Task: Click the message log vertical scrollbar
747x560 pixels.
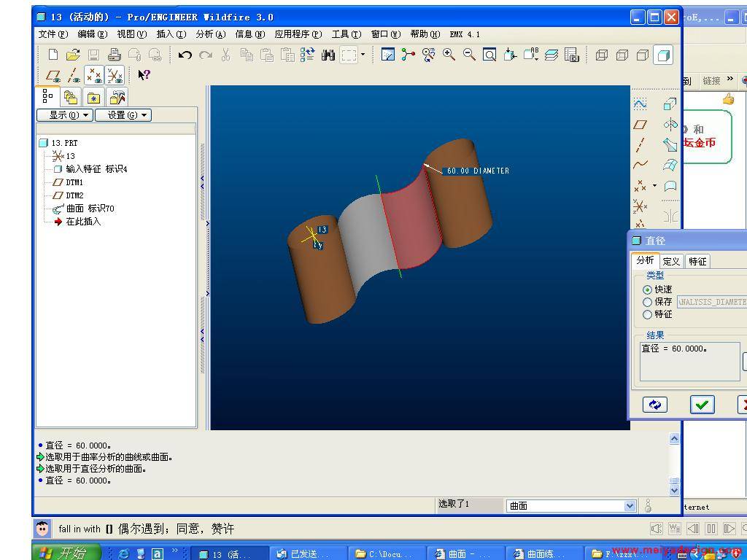Action: (x=674, y=463)
